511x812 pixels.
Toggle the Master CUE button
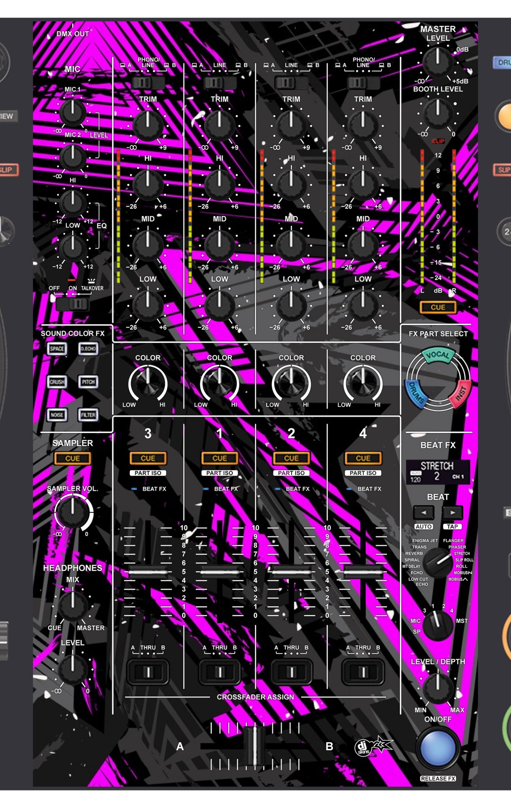point(438,307)
